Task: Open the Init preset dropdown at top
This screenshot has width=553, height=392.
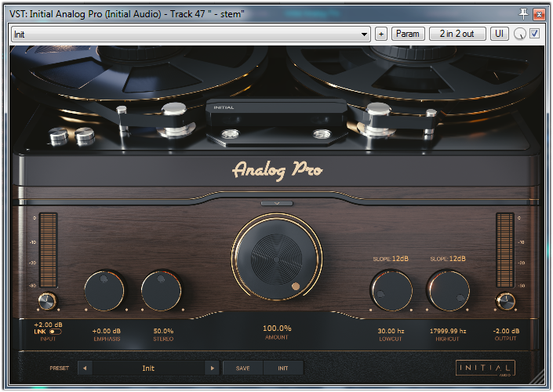Action: [x=191, y=34]
